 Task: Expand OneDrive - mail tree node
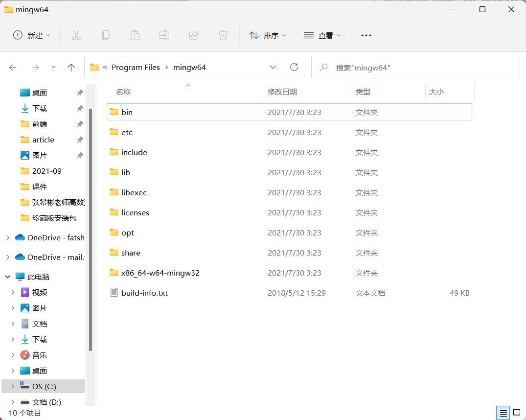[x=8, y=257]
